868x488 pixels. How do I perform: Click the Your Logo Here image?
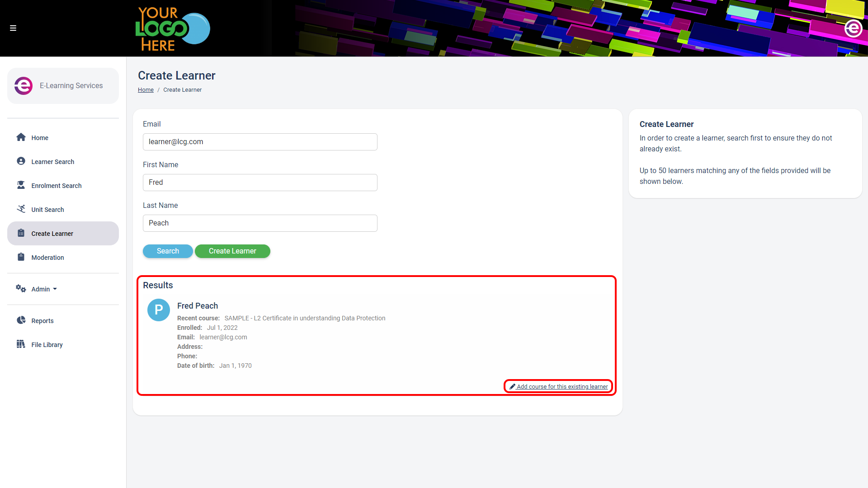(x=173, y=28)
